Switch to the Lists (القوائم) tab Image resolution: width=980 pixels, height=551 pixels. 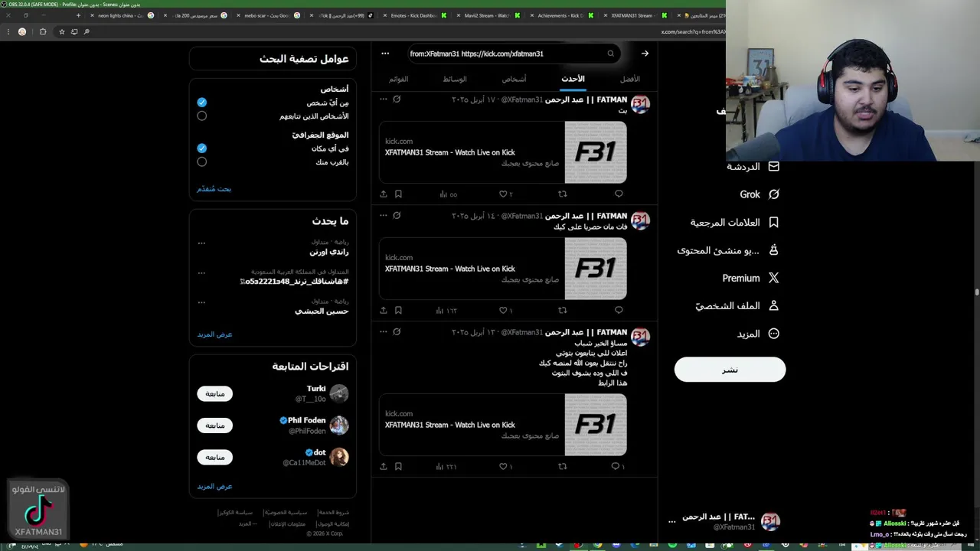[x=399, y=79]
